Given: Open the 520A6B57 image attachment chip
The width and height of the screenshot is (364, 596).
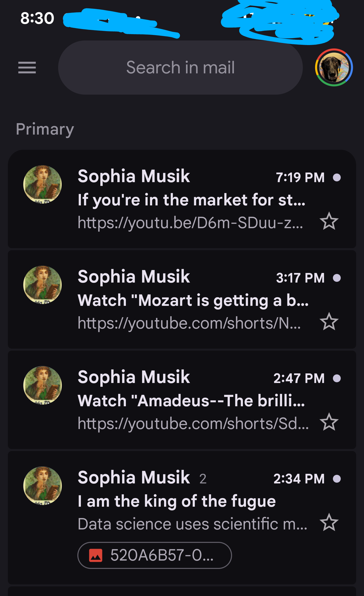Looking at the screenshot, I should (154, 555).
